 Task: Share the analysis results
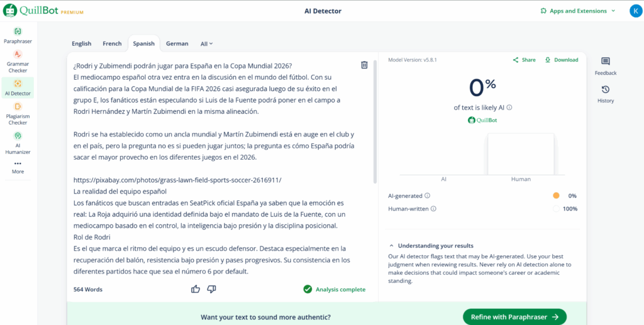click(x=524, y=60)
